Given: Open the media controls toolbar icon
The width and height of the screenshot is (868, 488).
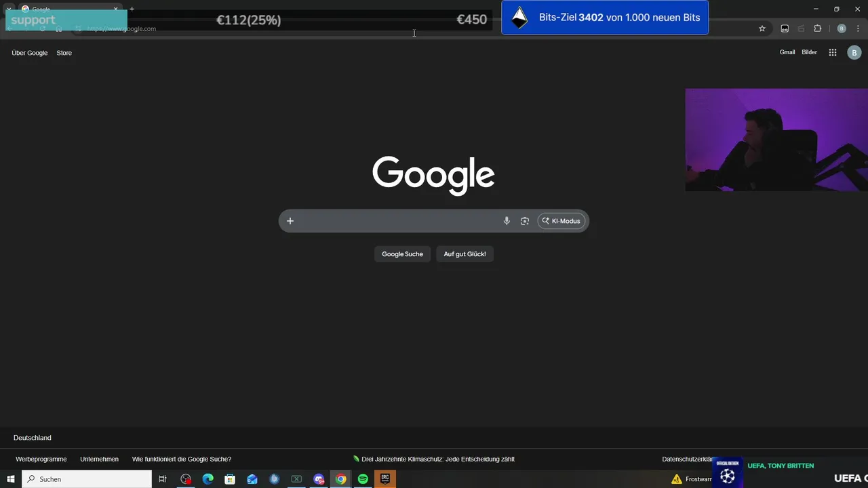Looking at the screenshot, I should pos(801,28).
